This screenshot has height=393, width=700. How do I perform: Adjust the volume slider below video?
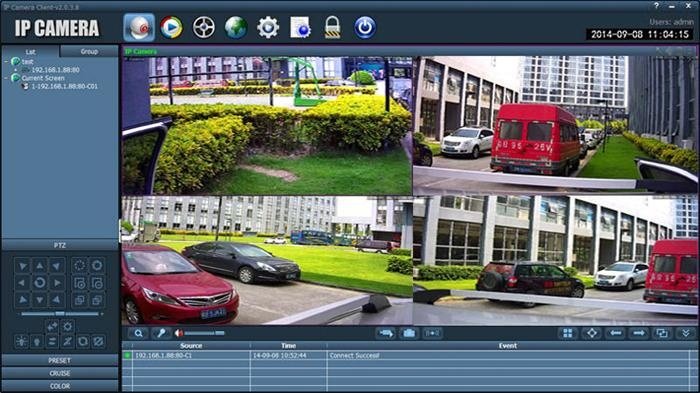click(x=205, y=333)
